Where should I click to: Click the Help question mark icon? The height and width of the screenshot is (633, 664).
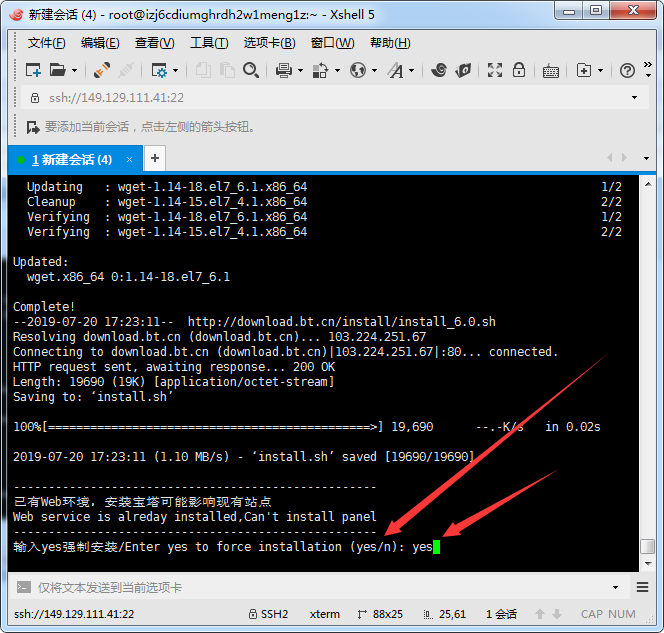click(x=627, y=70)
